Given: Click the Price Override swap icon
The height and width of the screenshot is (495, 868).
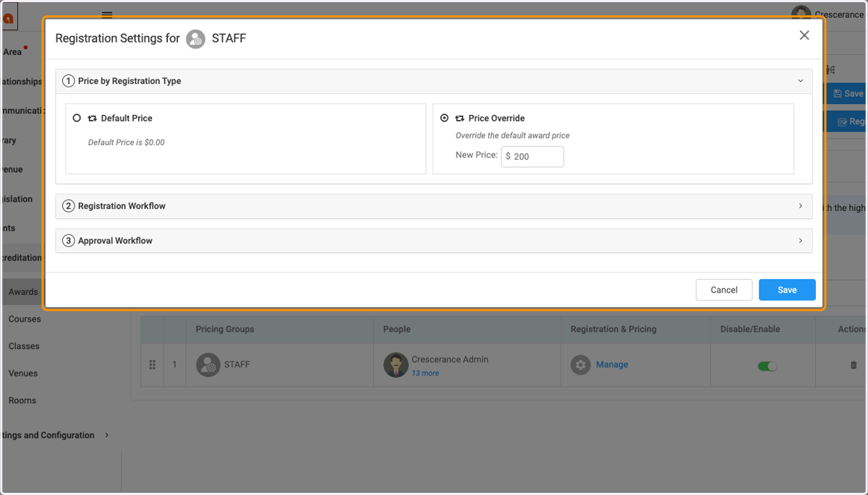Looking at the screenshot, I should [459, 119].
